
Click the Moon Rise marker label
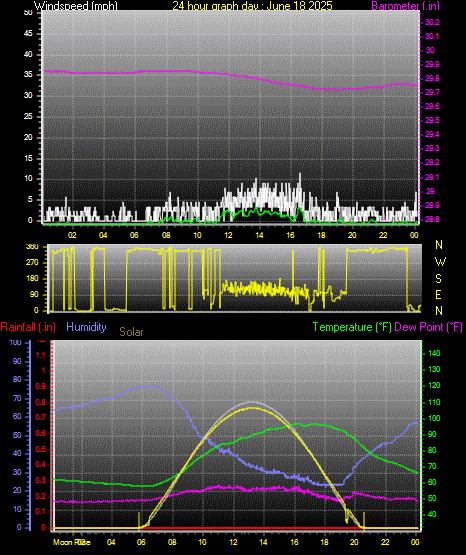72,542
